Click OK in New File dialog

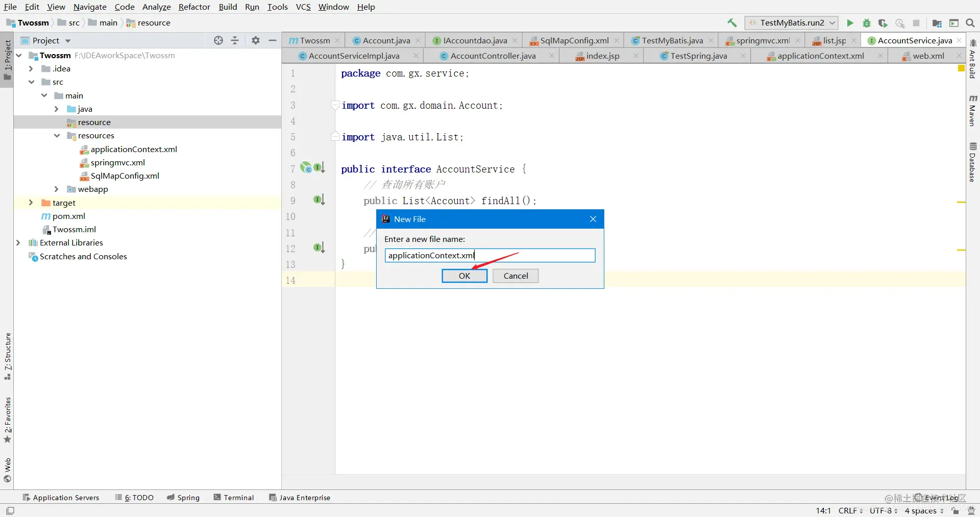point(464,276)
